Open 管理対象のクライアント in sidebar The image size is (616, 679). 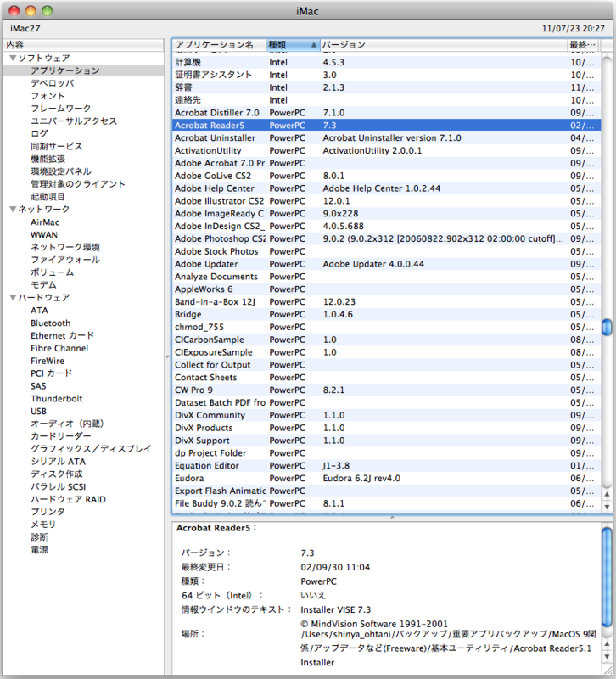[78, 184]
